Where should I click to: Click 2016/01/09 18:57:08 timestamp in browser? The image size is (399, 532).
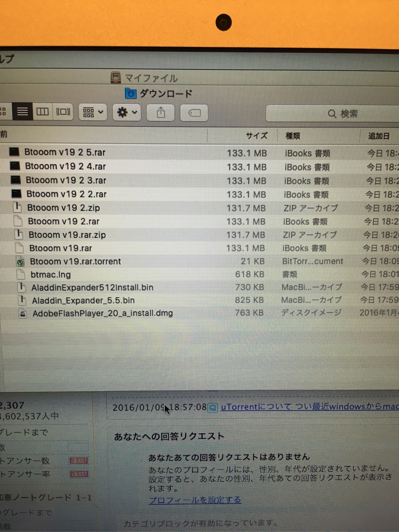tap(159, 407)
